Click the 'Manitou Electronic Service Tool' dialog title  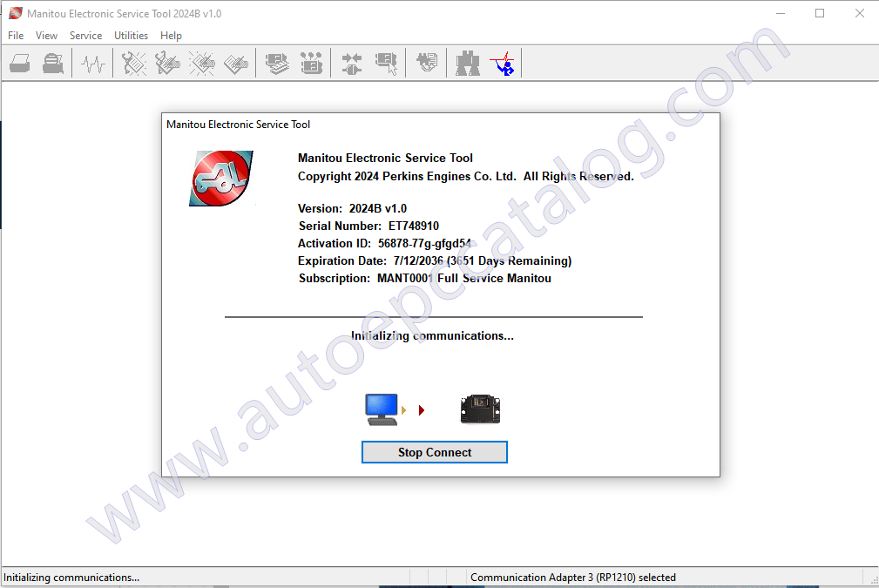[238, 125]
